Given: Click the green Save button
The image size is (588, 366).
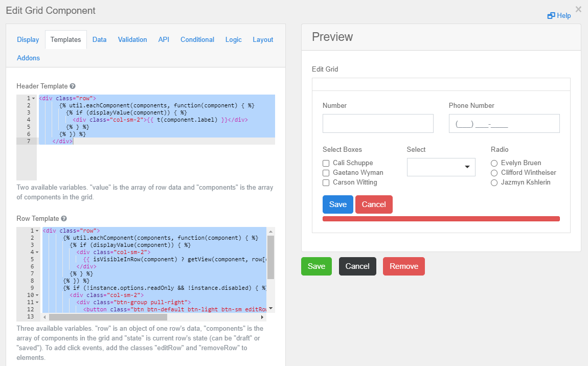Looking at the screenshot, I should [316, 266].
